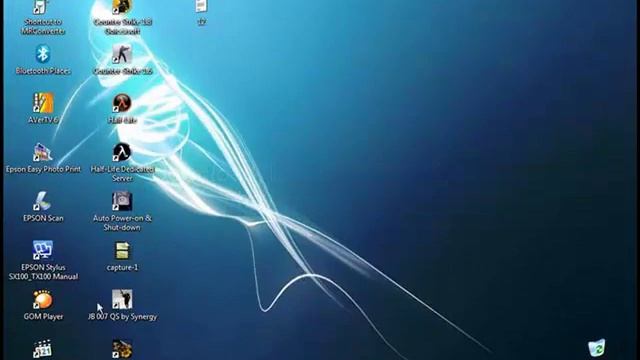Image resolution: width=640 pixels, height=360 pixels.
Task: Launch Counter-Strike 1.6 with gray soldier icon
Action: tap(122, 54)
